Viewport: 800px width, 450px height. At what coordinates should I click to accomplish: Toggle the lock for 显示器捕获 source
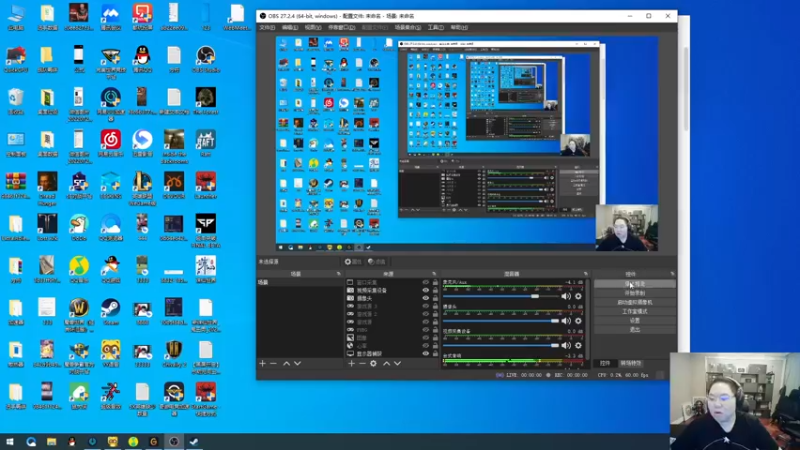point(435,353)
